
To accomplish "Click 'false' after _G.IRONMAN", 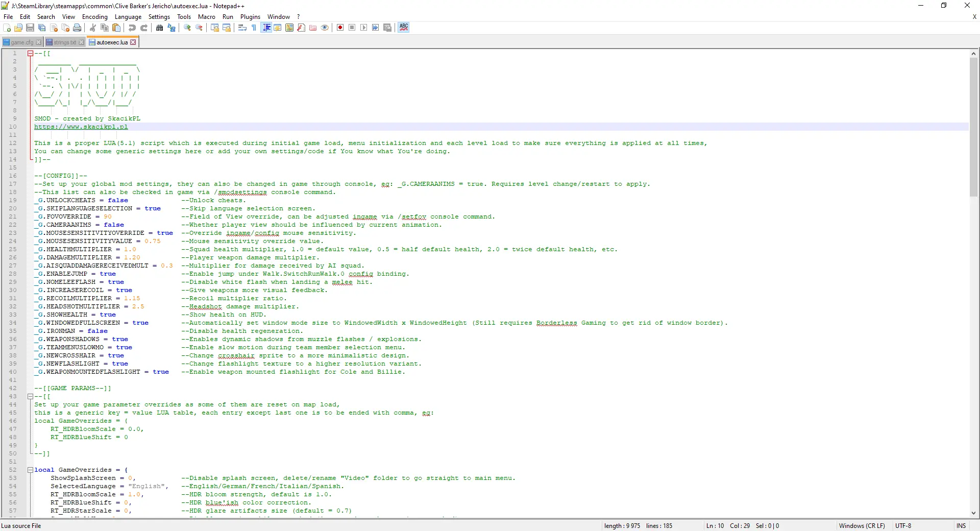I will tap(97, 331).
